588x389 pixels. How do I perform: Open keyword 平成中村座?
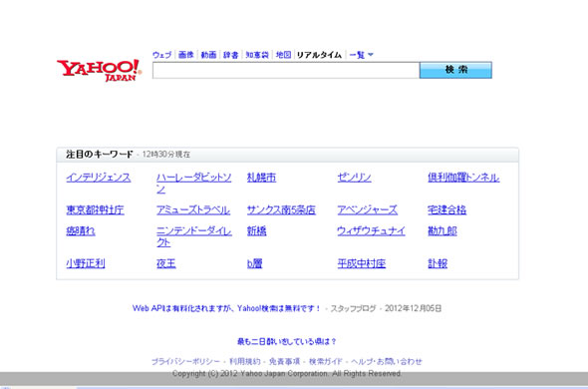click(x=362, y=263)
